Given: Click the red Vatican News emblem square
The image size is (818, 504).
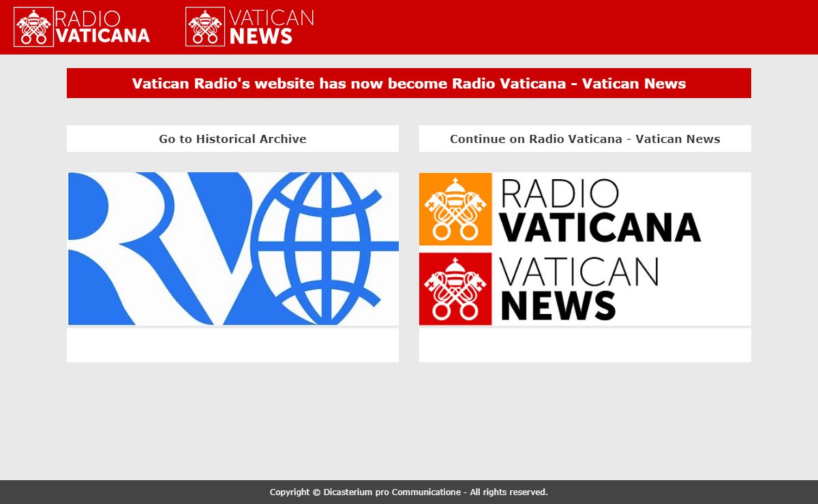Looking at the screenshot, I should pos(455,289).
